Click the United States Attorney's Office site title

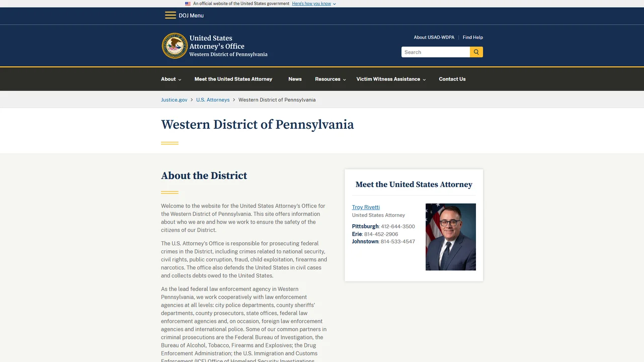(228, 46)
